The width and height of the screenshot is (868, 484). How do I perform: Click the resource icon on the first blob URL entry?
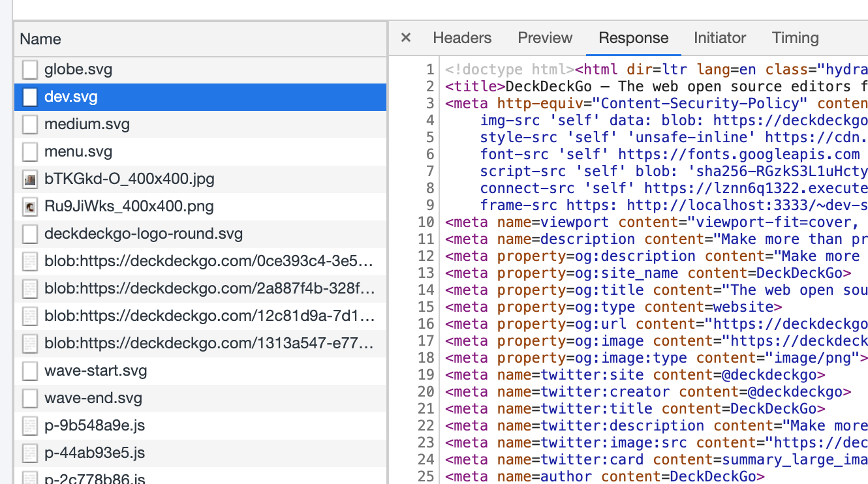pyautogui.click(x=30, y=261)
